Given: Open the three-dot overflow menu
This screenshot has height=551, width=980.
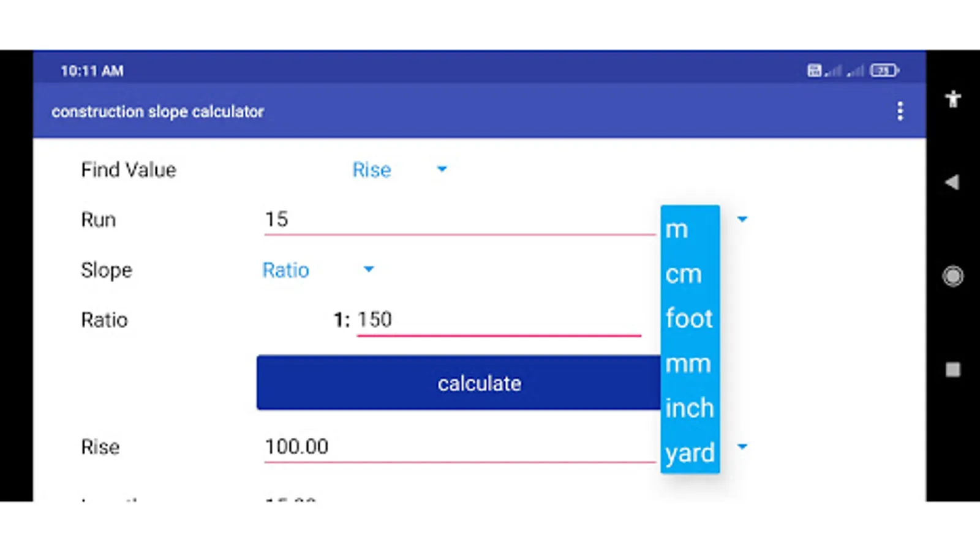Looking at the screenshot, I should [900, 111].
